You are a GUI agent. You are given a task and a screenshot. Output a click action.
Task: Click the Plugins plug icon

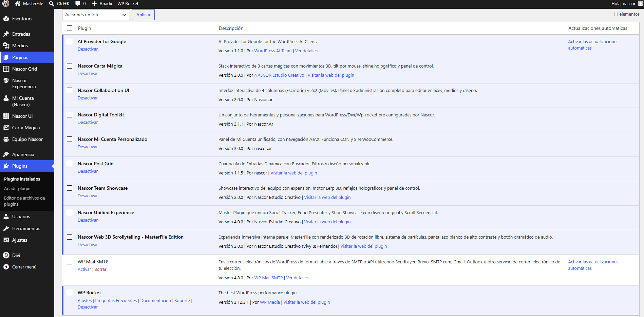pyautogui.click(x=6, y=166)
